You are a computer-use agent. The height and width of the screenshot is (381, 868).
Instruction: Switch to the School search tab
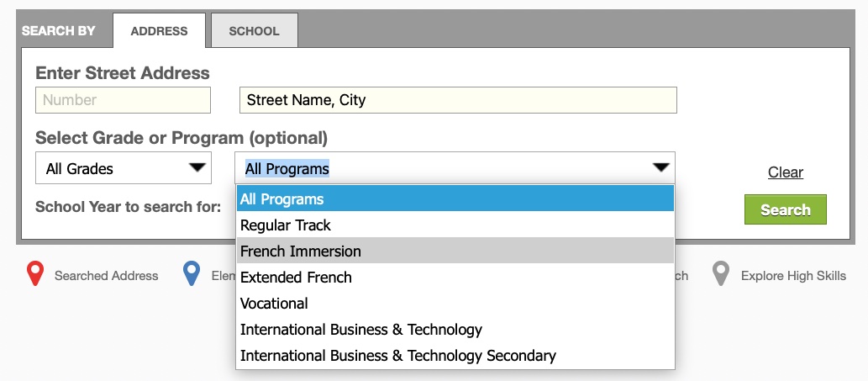point(254,31)
